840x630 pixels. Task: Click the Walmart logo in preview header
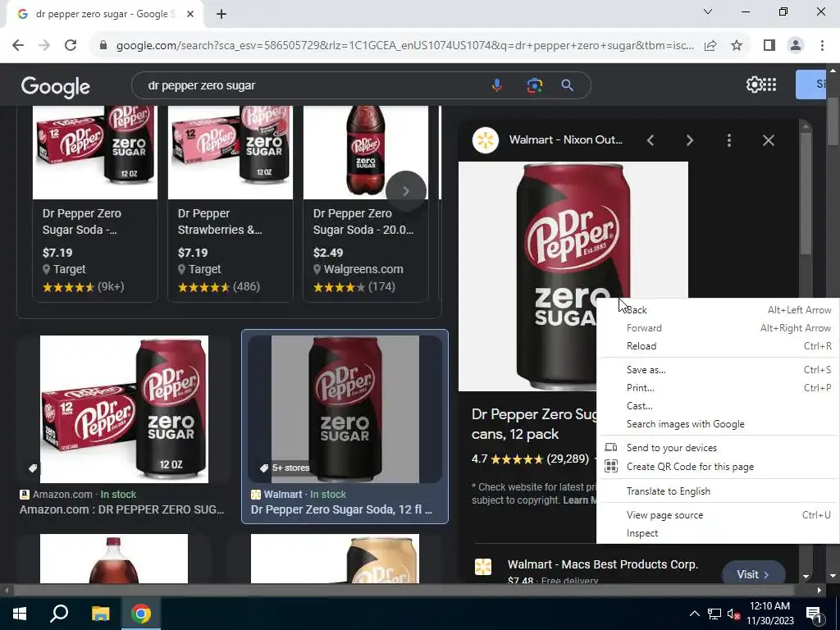pos(486,140)
